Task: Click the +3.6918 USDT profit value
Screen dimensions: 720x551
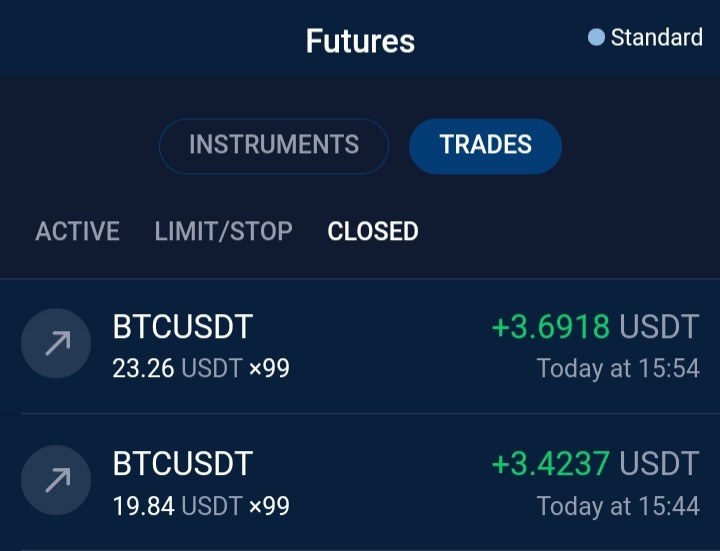Action: [596, 327]
